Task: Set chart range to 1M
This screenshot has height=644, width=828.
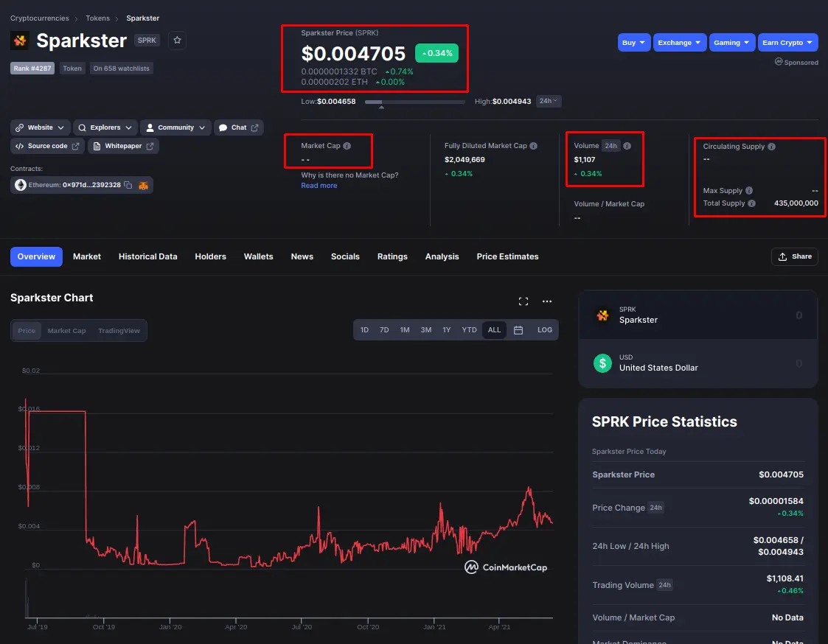Action: pos(405,330)
